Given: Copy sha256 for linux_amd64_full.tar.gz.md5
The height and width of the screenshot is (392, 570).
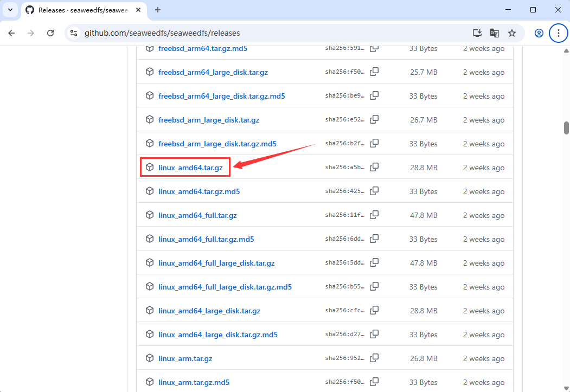Looking at the screenshot, I should 374,239.
